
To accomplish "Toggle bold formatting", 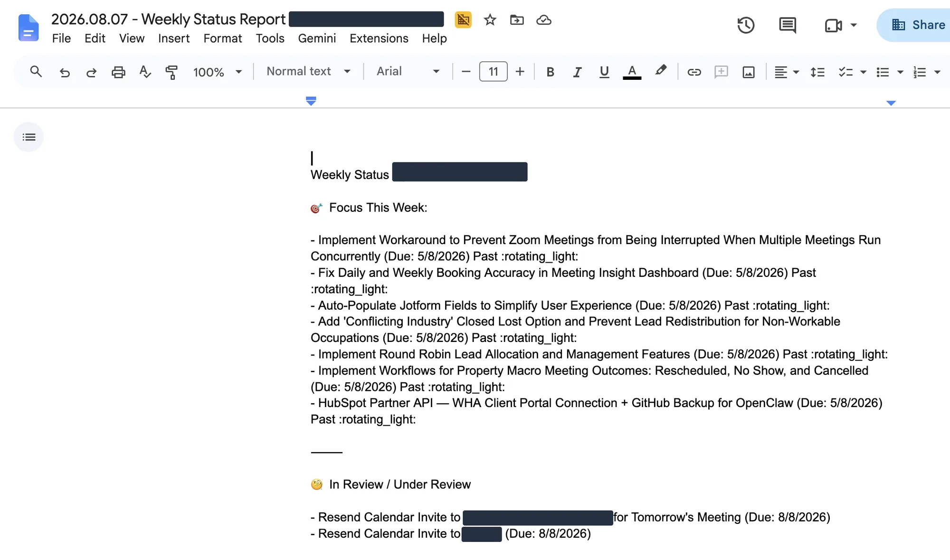I will (x=550, y=72).
